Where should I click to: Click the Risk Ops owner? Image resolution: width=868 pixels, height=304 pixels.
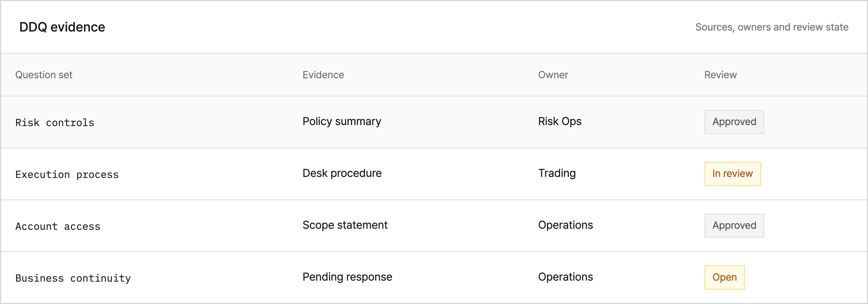[x=560, y=121]
